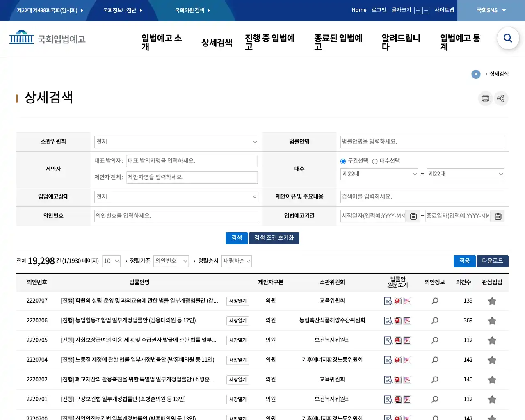Viewport: 525px width, 420px height.
Task: Focus the 대표 발의자 input field
Action: point(192,161)
